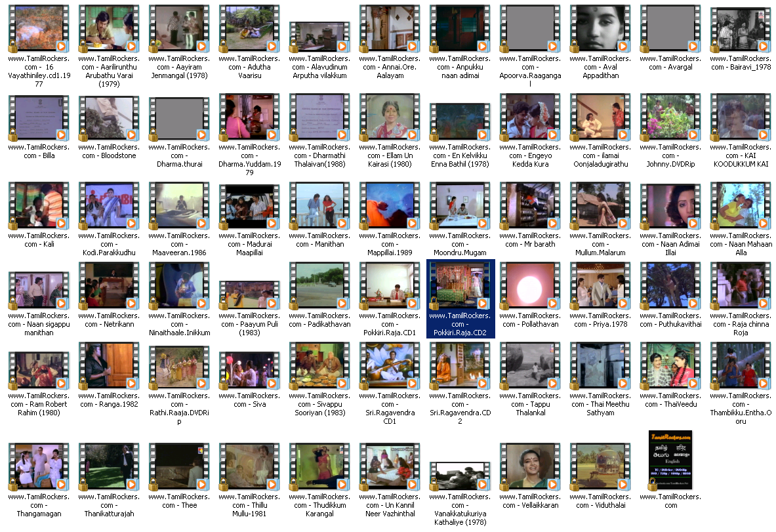Select the Bairavi_1978 video file icon
The width and height of the screenshot is (776, 532).
pos(741,30)
